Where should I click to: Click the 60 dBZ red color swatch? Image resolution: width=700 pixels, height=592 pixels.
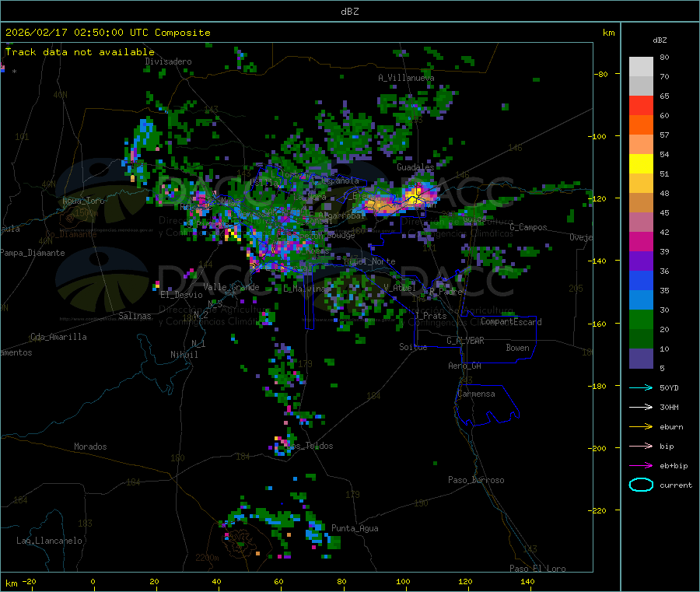point(641,105)
